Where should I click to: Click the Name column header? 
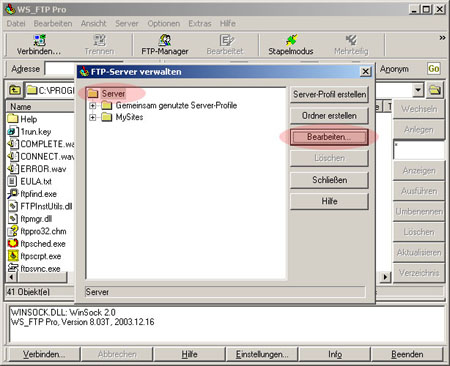point(41,107)
